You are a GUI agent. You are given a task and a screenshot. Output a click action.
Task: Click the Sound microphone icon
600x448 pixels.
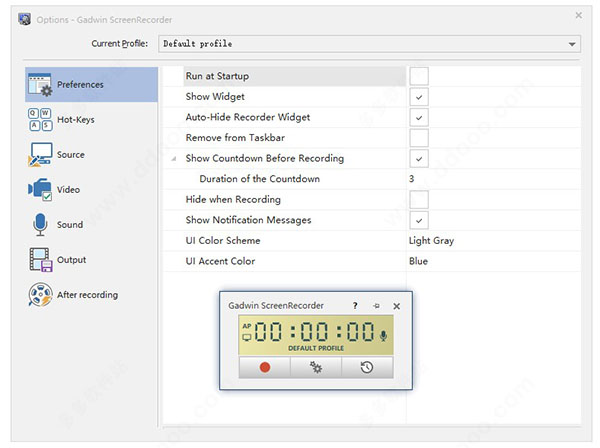tap(40, 225)
